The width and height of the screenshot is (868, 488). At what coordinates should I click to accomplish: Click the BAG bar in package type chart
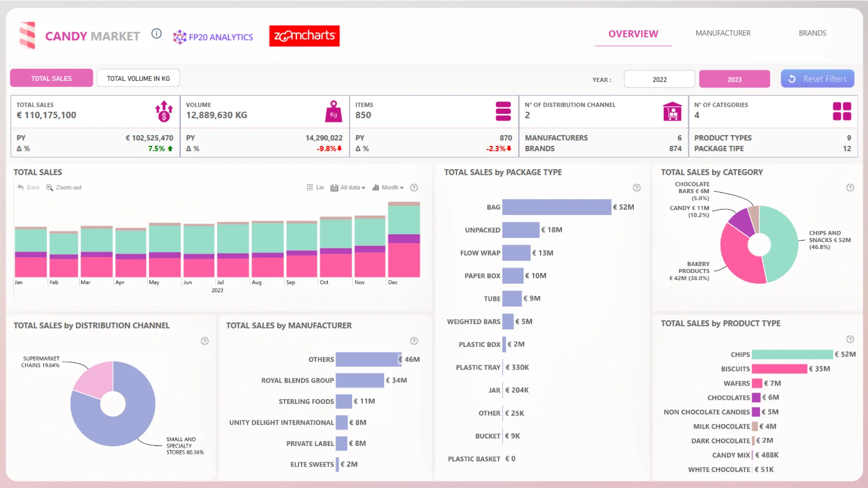pos(557,207)
